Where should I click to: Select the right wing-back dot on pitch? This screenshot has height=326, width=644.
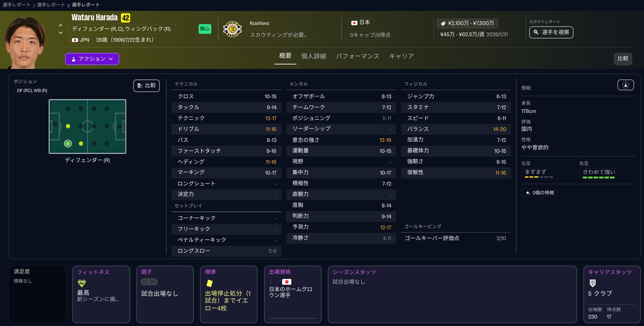(x=81, y=144)
